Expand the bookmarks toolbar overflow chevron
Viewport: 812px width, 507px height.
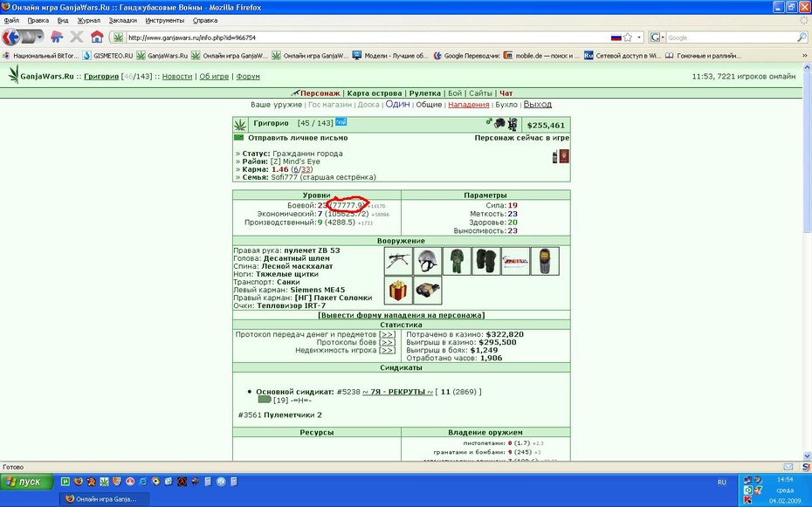click(x=805, y=55)
